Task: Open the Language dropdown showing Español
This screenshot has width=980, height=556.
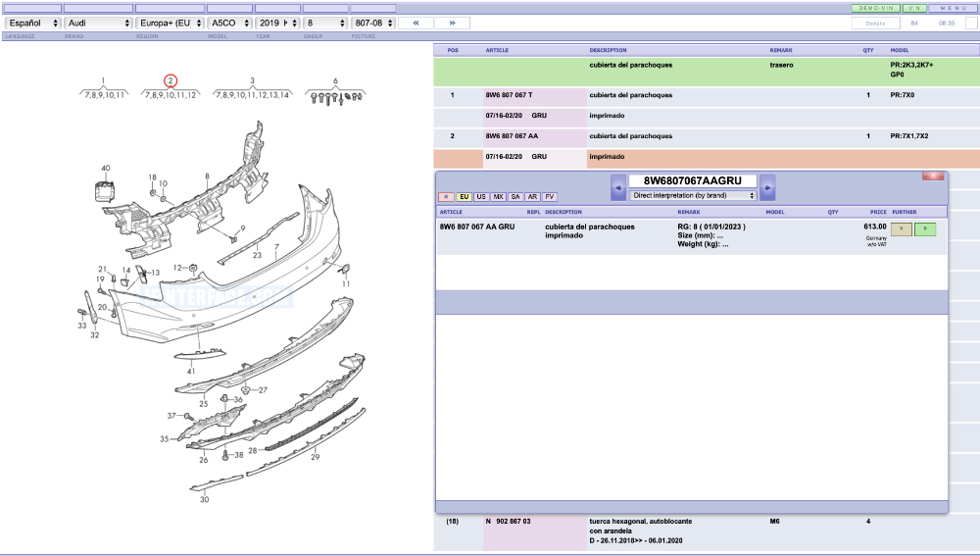Action: click(x=32, y=24)
